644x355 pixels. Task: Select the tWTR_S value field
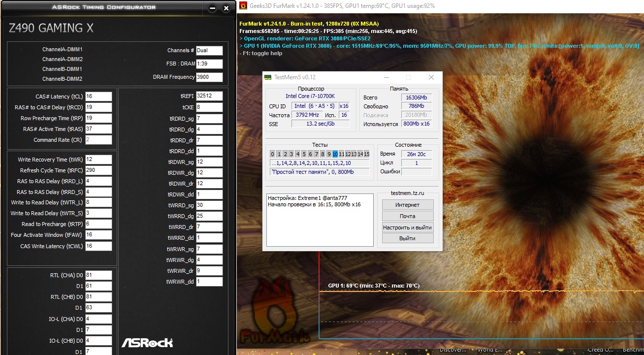coord(98,213)
